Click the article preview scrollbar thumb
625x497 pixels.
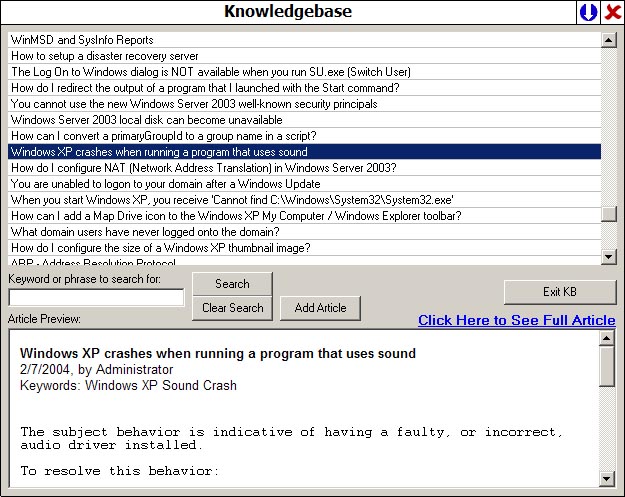pyautogui.click(x=606, y=366)
